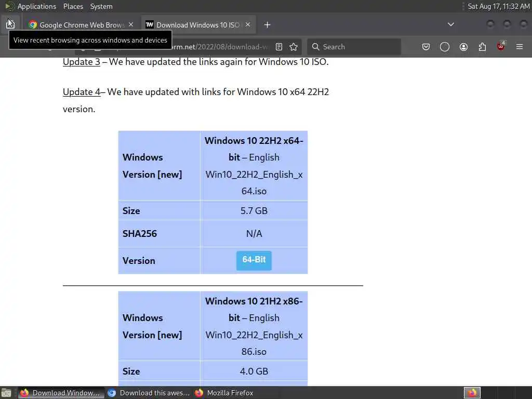Select the 5.7 GB size cell
This screenshot has height=399, width=532.
254,211
